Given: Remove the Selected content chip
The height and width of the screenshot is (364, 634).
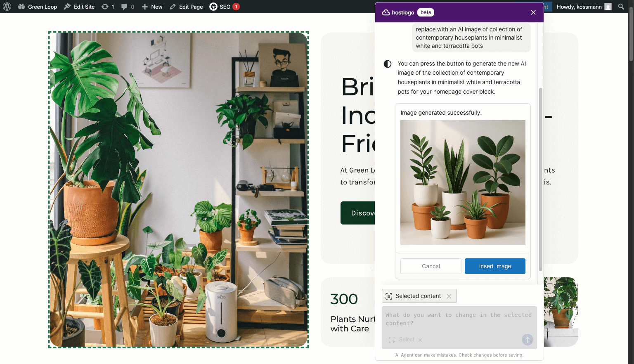Looking at the screenshot, I should pyautogui.click(x=449, y=296).
